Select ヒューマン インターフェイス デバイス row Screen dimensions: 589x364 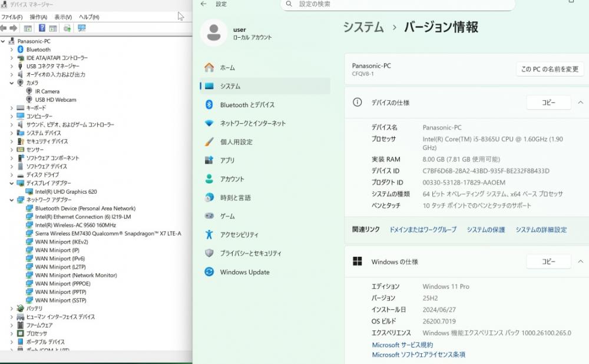click(60, 317)
